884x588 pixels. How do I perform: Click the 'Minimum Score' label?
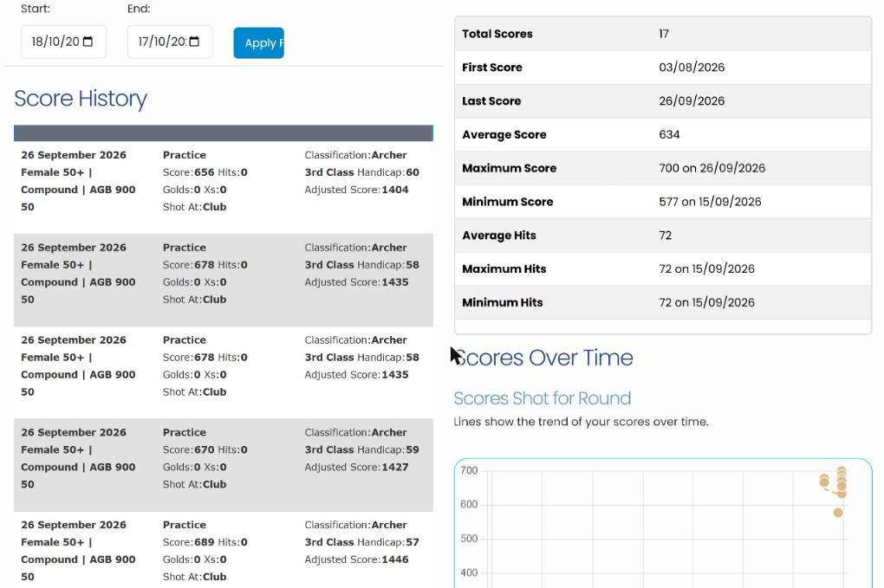[507, 202]
